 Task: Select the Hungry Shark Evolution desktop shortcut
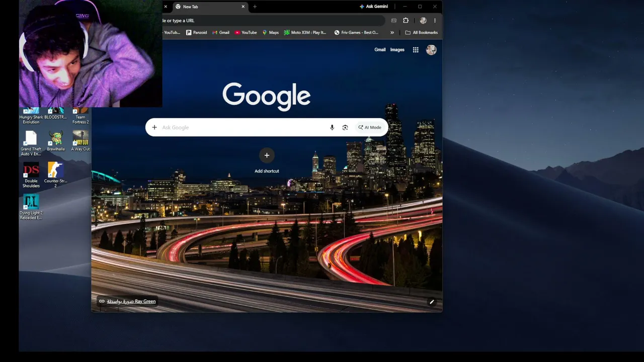[31, 116]
